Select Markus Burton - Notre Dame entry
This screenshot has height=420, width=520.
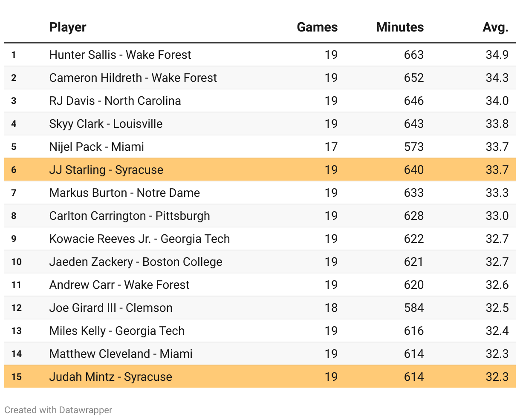point(124,193)
